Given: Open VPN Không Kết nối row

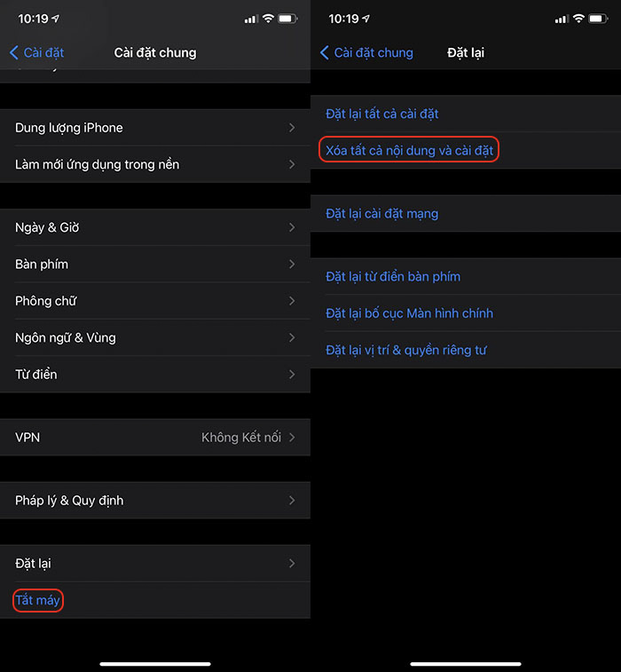Looking at the screenshot, I should [155, 437].
